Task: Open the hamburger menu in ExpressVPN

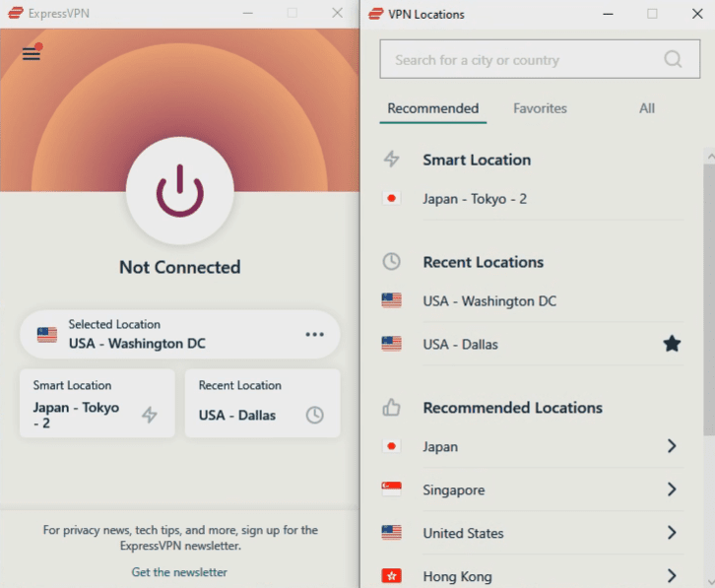Action: (x=32, y=54)
